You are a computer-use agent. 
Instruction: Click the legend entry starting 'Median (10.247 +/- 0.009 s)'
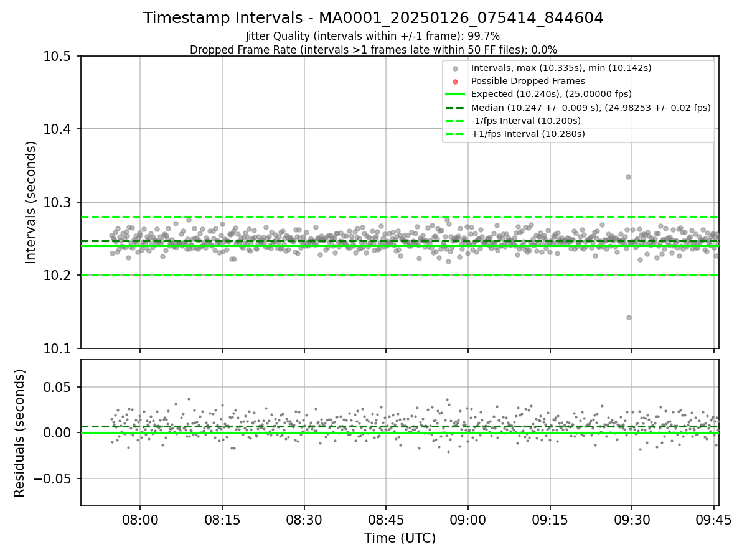tap(591, 108)
